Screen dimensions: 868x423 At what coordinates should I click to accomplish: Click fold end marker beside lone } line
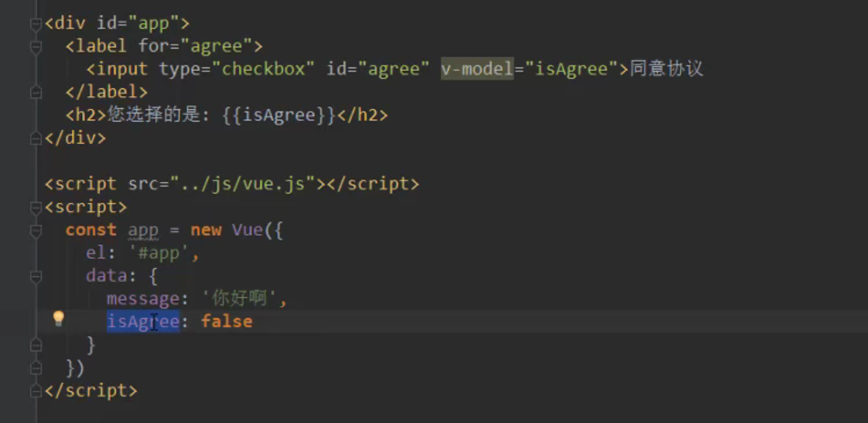tap(36, 346)
